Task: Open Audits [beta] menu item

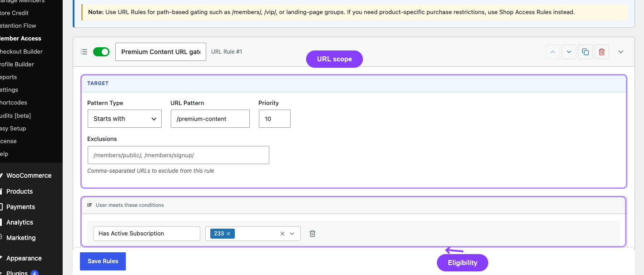Action: tap(15, 115)
